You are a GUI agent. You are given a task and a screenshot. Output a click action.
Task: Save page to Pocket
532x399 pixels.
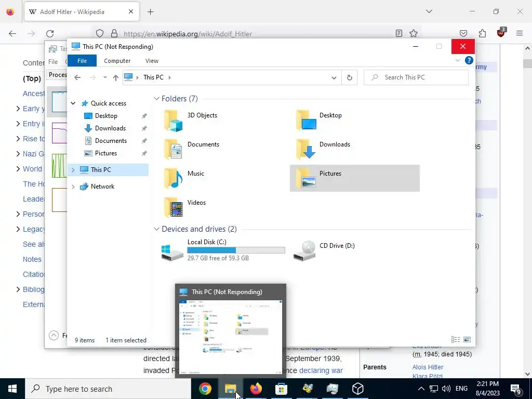463,33
